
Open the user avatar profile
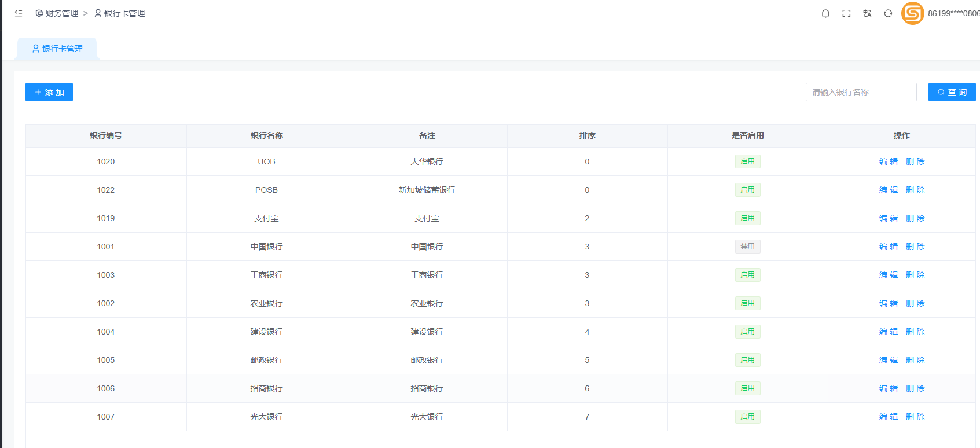[x=913, y=13]
